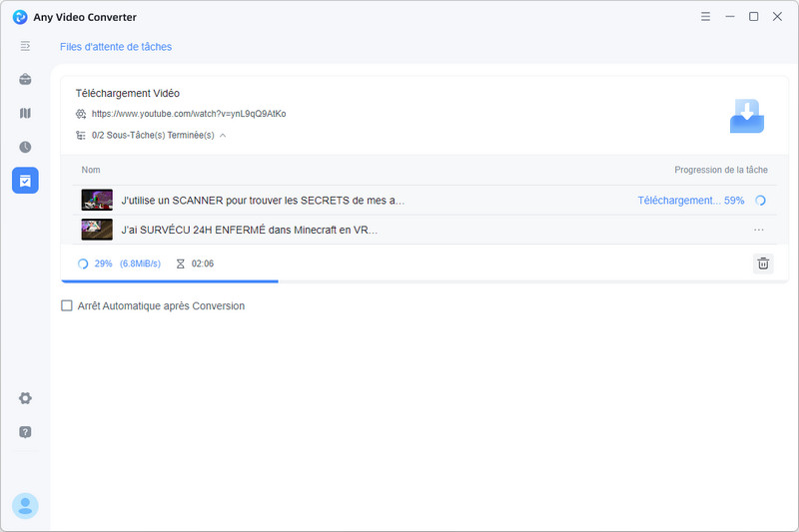Select the J'utilise un SCANNER video title
Screen dimensions: 799x532
tap(263, 201)
